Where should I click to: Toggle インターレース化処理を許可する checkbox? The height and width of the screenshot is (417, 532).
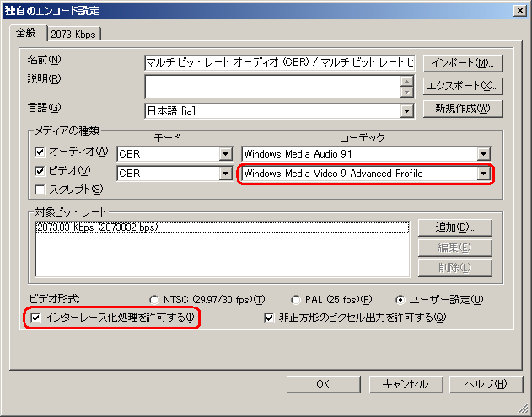[35, 318]
